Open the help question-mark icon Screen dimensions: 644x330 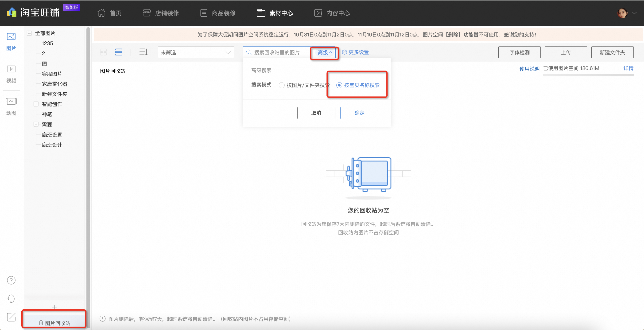[x=11, y=280]
